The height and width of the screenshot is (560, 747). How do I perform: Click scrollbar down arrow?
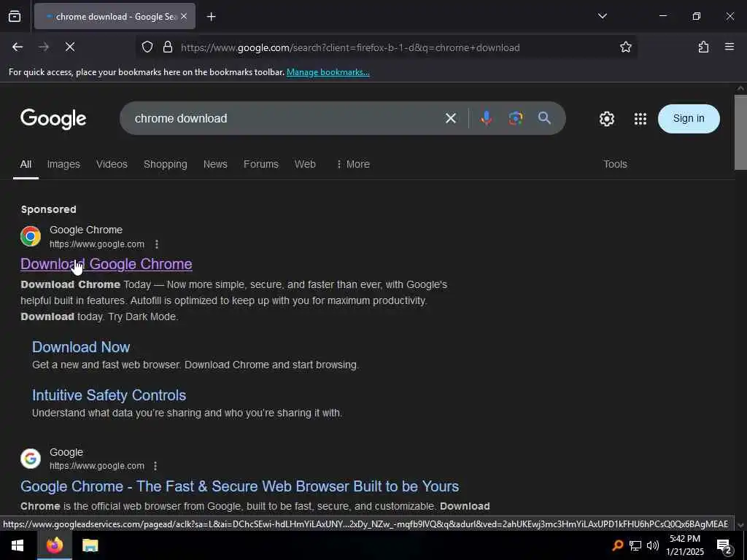(740, 525)
